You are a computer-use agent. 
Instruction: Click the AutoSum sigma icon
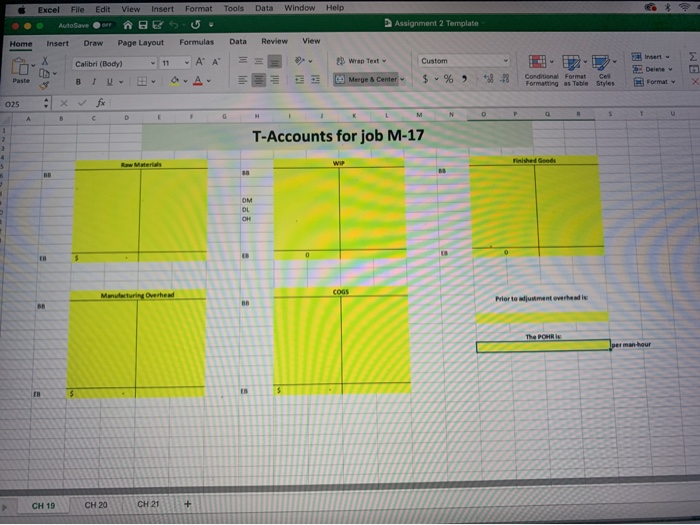(x=692, y=56)
